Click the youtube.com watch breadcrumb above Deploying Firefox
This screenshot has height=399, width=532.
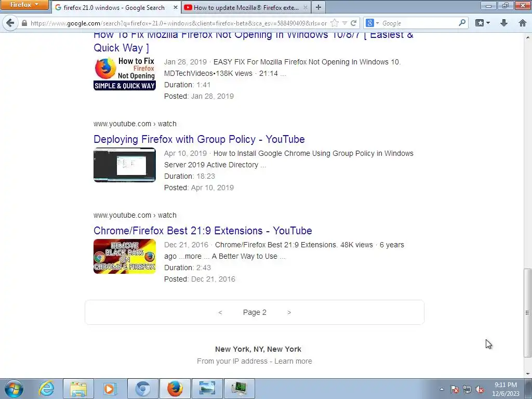(x=135, y=124)
